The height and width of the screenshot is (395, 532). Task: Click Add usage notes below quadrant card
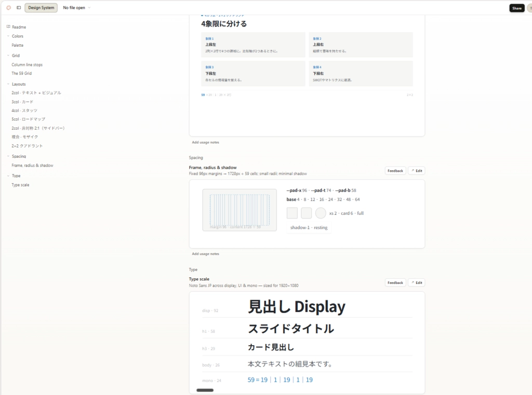205,142
